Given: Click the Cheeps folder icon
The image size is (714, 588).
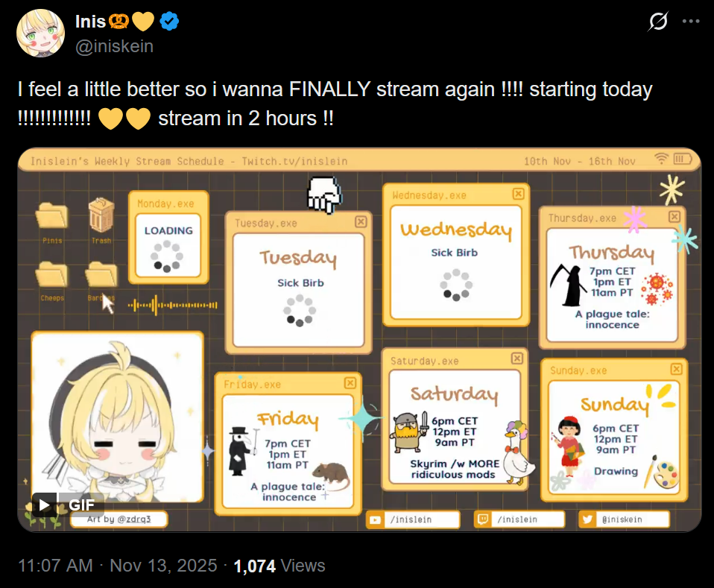Looking at the screenshot, I should click(x=52, y=274).
